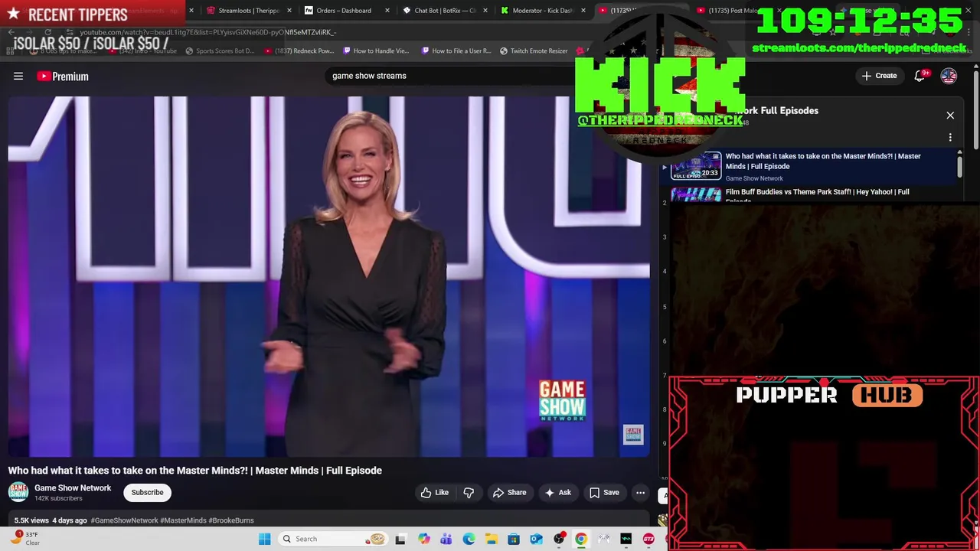Open 'How to File a User R...' bookmark
Viewport: 980px width, 551px height.
(456, 51)
